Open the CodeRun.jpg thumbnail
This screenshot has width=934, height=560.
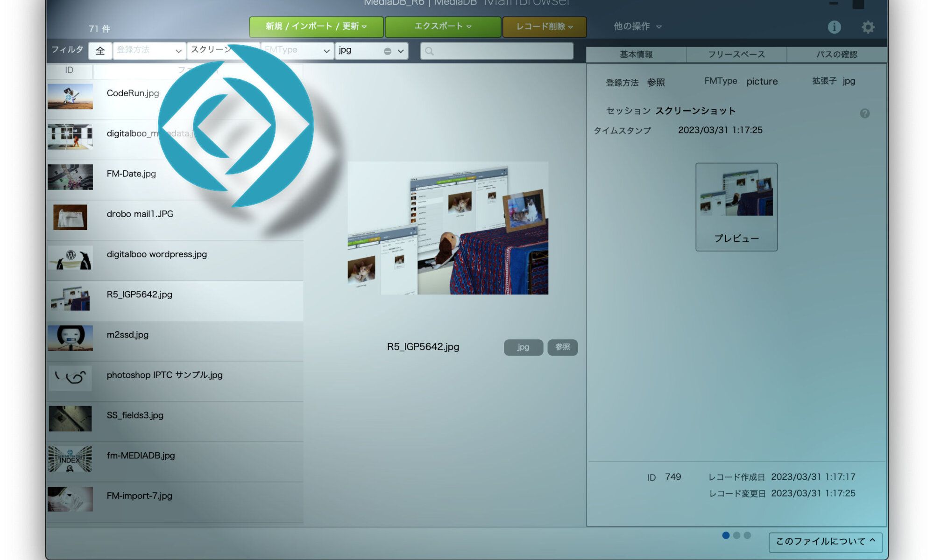(x=70, y=97)
